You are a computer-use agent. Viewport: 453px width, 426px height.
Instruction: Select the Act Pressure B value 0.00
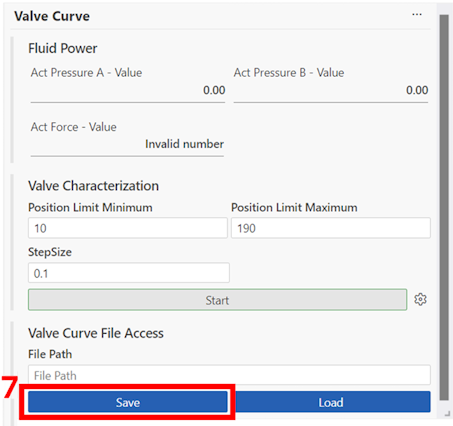pos(417,90)
